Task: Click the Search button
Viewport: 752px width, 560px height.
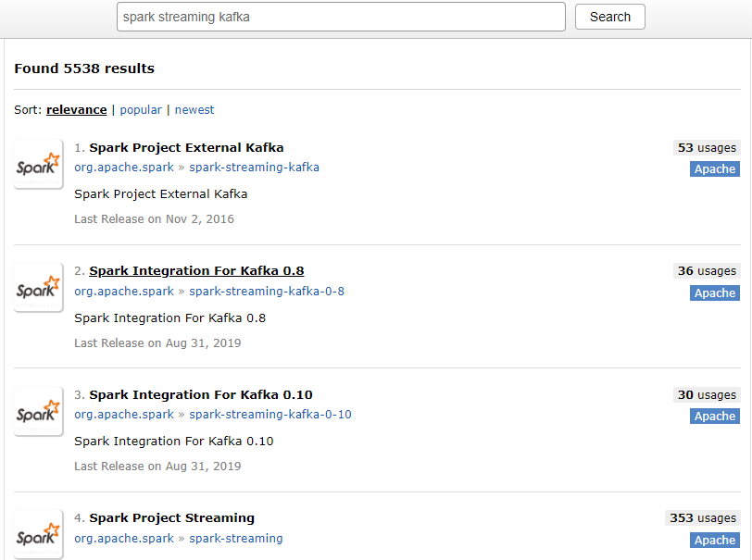Action: (610, 17)
